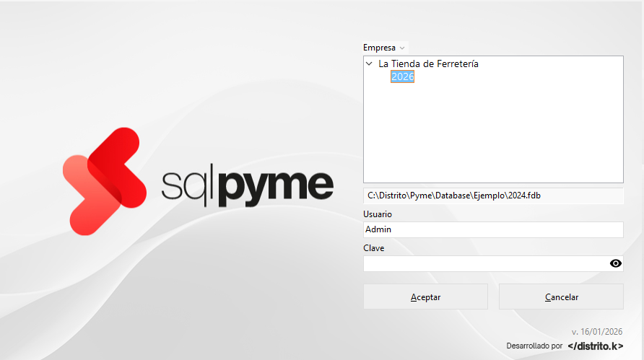Image resolution: width=644 pixels, height=360 pixels.
Task: Select the La Tienda de Ferretería company
Action: pos(428,63)
